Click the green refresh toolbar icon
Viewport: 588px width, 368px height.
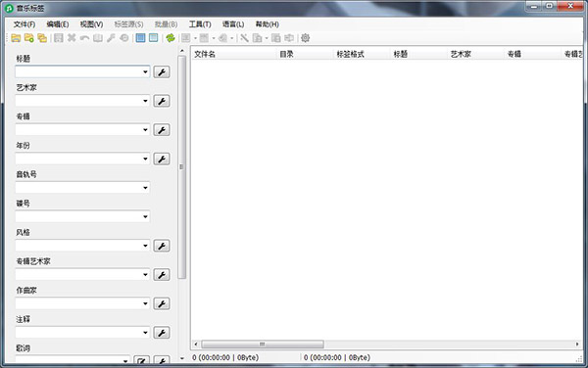(171, 38)
